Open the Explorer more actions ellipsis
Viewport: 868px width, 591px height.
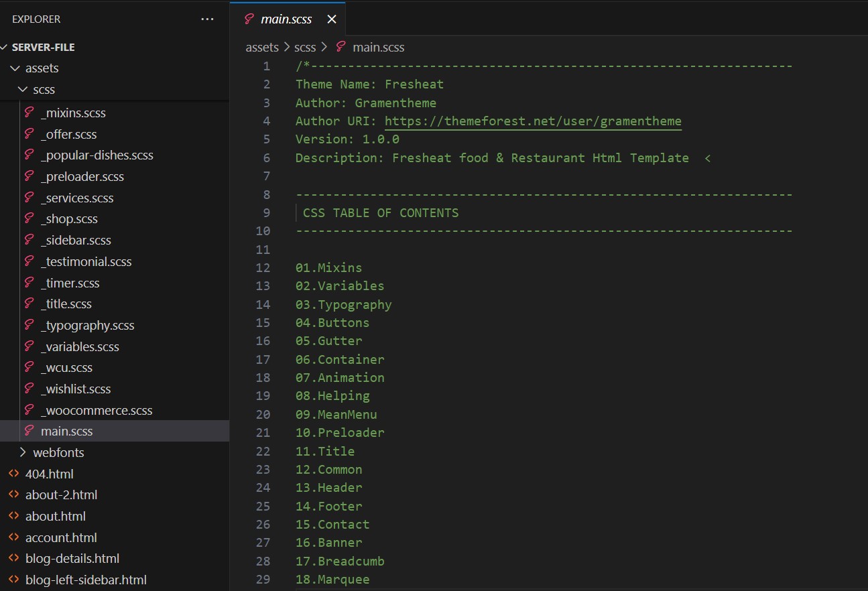coord(207,19)
